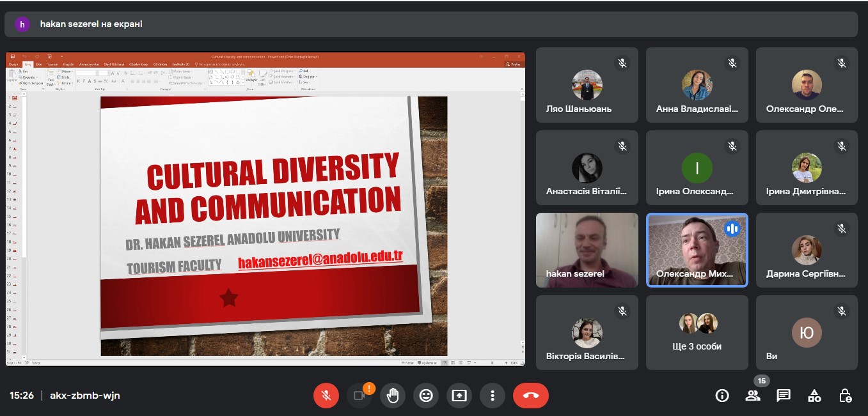Click the present screen icon
The height and width of the screenshot is (416, 868).
pyautogui.click(x=459, y=396)
